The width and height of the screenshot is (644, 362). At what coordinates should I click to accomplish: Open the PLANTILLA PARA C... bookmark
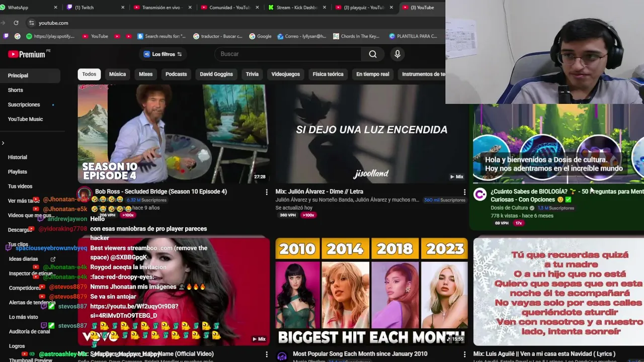pyautogui.click(x=413, y=36)
